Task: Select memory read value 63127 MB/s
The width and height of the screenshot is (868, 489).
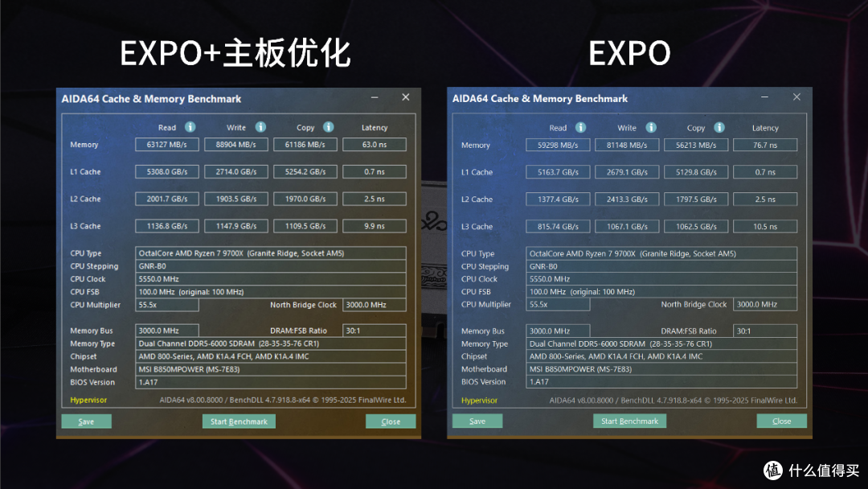Action: point(166,145)
